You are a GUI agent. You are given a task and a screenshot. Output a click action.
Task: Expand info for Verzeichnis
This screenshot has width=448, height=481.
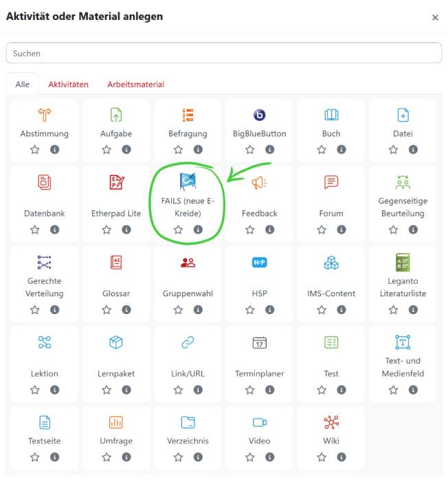(198, 457)
